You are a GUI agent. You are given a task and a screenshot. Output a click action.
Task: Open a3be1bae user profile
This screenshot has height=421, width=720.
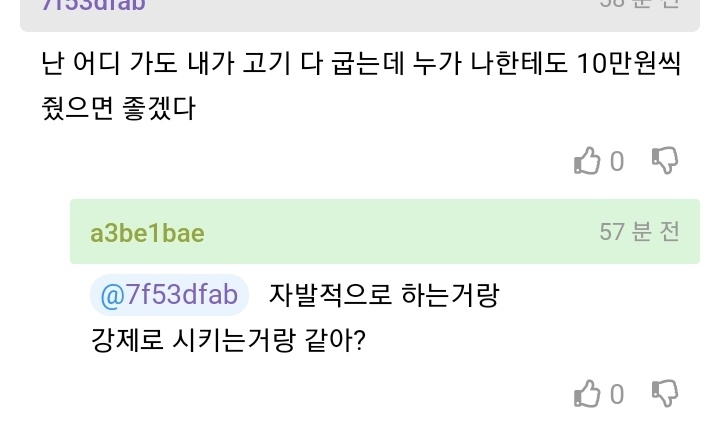147,233
